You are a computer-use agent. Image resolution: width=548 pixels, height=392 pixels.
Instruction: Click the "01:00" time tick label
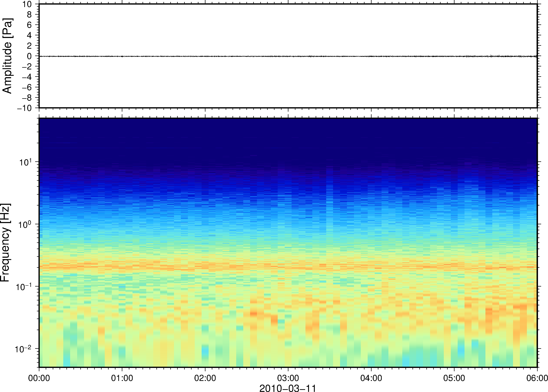[x=122, y=378]
